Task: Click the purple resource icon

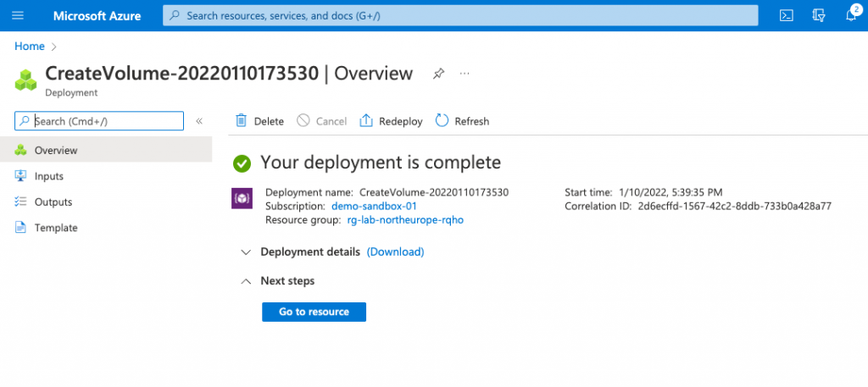Action: click(242, 198)
